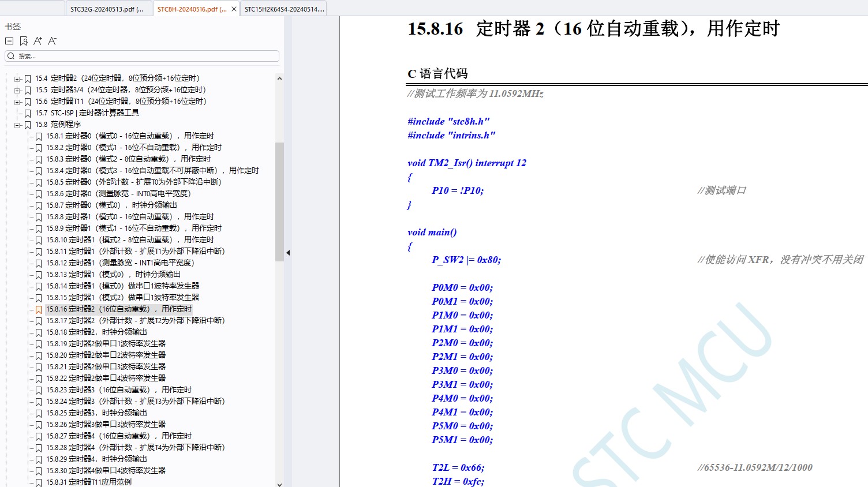The image size is (868, 487).
Task: Collapse the 15.8 范例程序 bookmark node
Action: coord(17,125)
